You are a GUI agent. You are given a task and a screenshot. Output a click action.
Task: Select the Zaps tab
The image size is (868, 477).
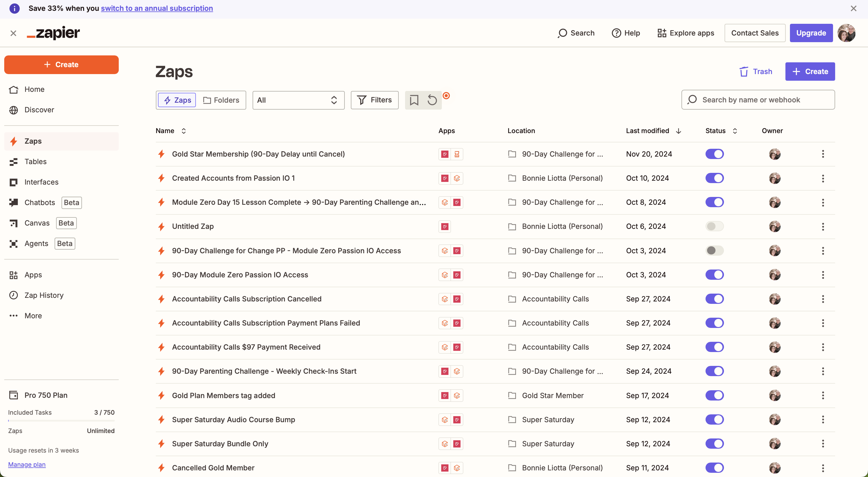pos(177,100)
